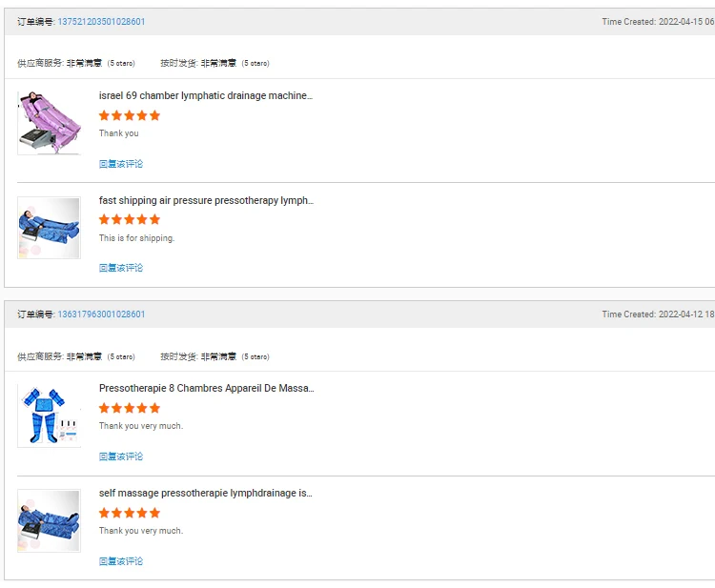The height and width of the screenshot is (588, 715).
Task: Click the star rating for self massage pressotherapie
Action: pos(130,513)
